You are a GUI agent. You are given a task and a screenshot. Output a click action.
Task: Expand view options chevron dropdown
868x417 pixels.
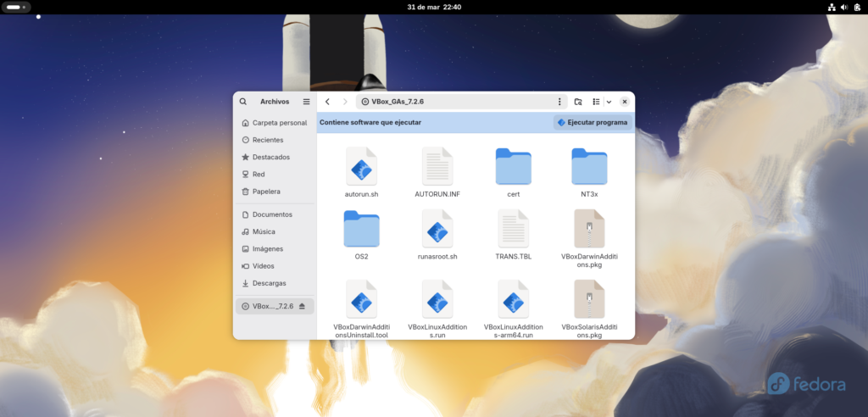tap(609, 102)
